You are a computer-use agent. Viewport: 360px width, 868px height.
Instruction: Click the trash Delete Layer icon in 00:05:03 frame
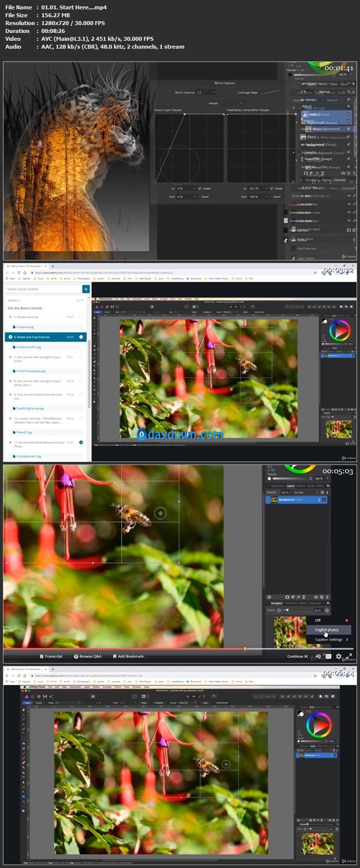click(327, 597)
